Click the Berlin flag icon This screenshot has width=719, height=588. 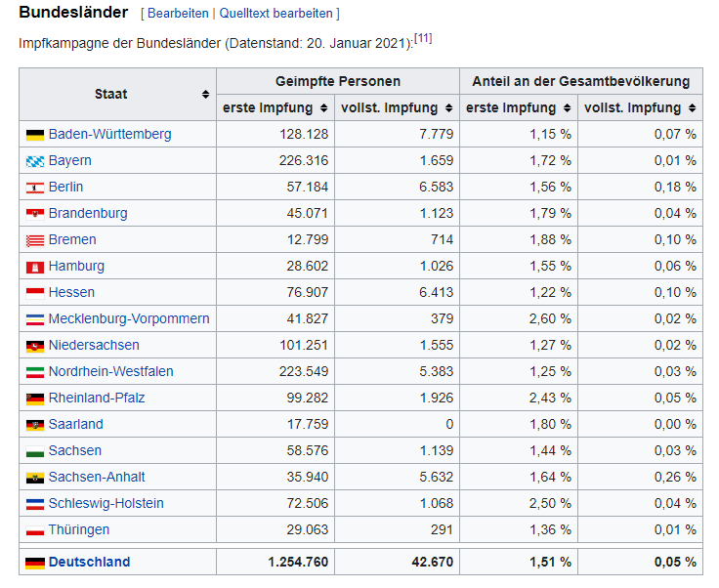tap(34, 188)
